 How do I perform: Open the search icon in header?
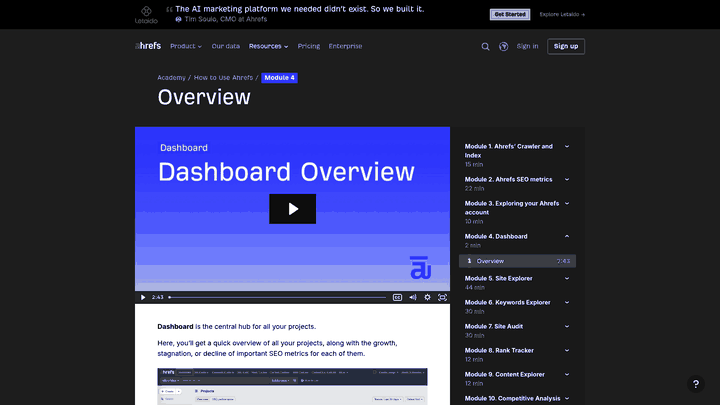coord(485,46)
